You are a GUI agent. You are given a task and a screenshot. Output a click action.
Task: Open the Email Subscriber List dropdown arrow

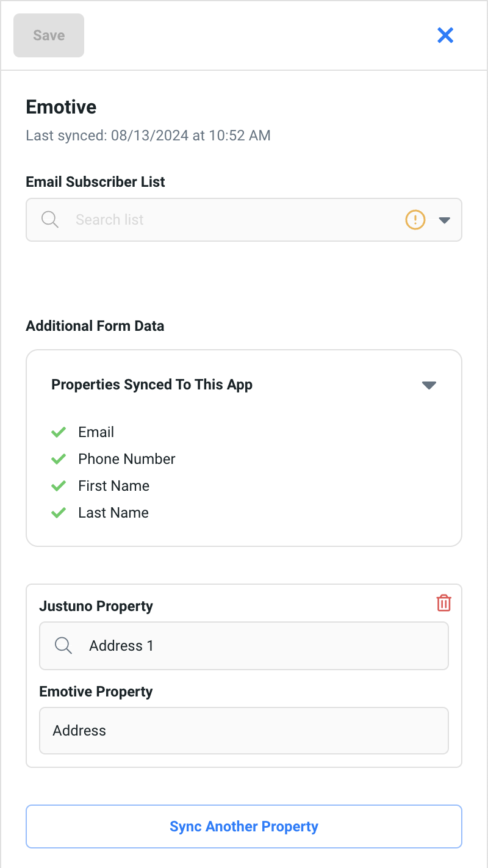445,220
